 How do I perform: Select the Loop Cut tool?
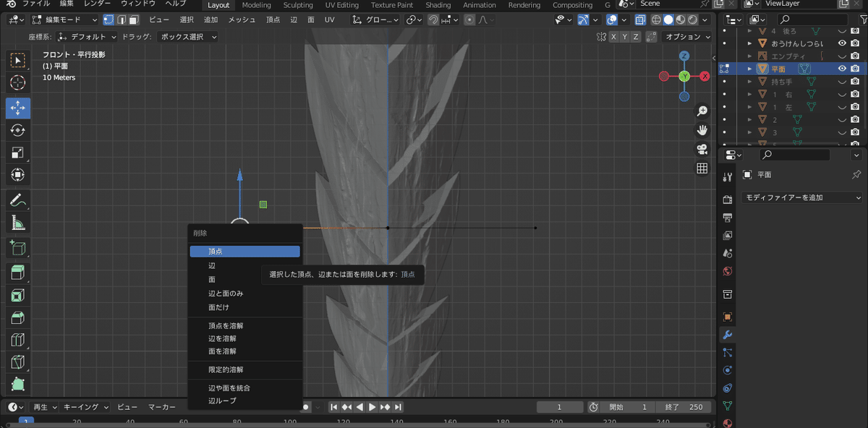(x=18, y=340)
